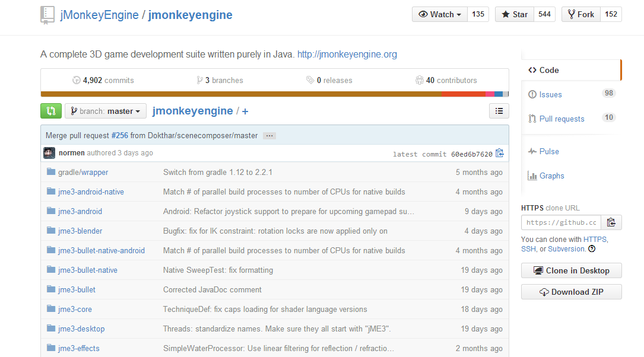Select Subversion clone option
The height and width of the screenshot is (357, 644).
pos(566,248)
